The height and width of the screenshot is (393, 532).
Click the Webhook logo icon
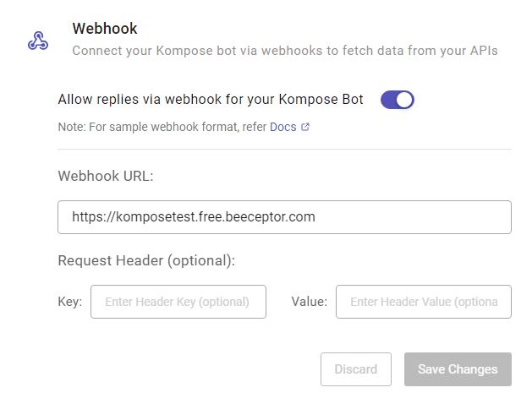click(x=38, y=41)
